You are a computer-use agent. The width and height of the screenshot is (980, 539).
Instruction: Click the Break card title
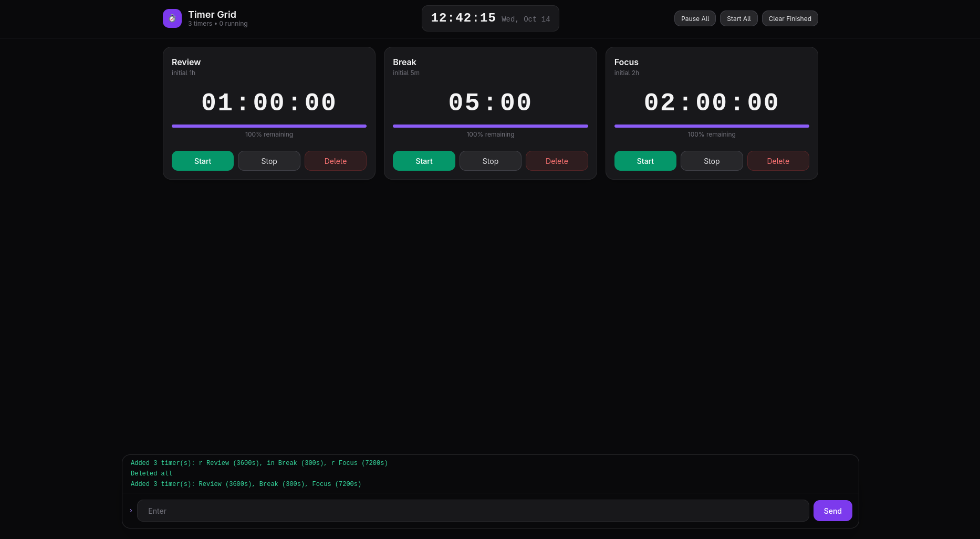(404, 62)
